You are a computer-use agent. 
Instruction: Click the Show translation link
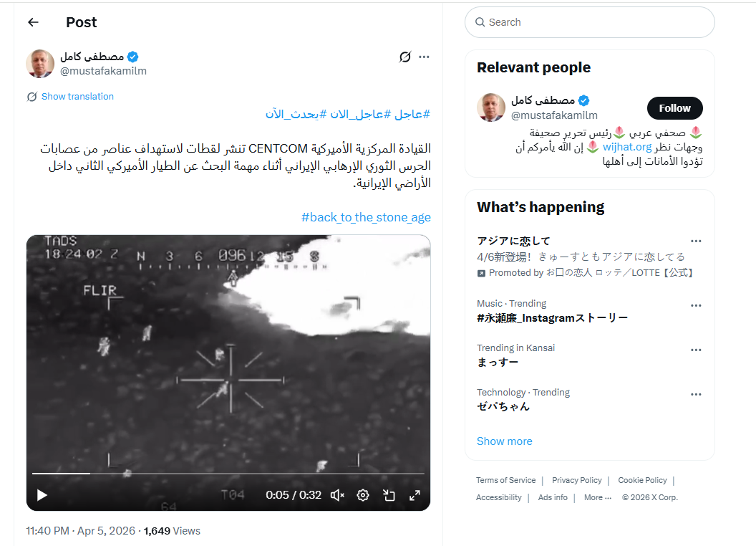pos(77,97)
